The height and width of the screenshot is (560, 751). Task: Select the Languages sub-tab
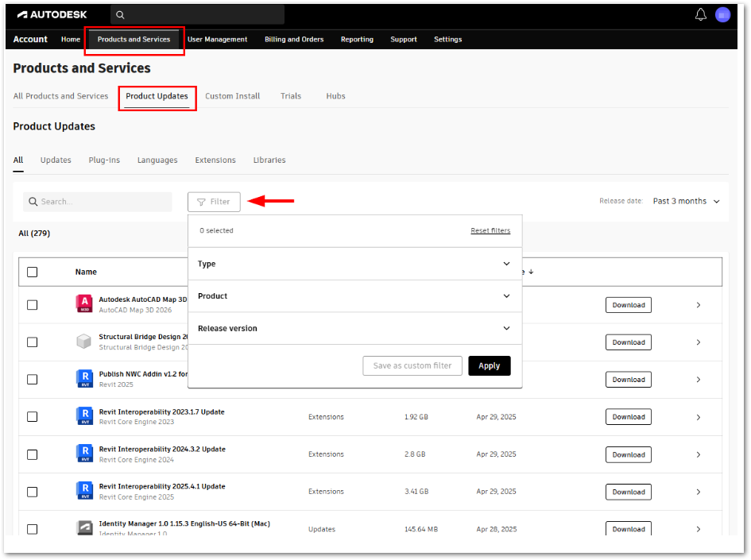coord(157,160)
